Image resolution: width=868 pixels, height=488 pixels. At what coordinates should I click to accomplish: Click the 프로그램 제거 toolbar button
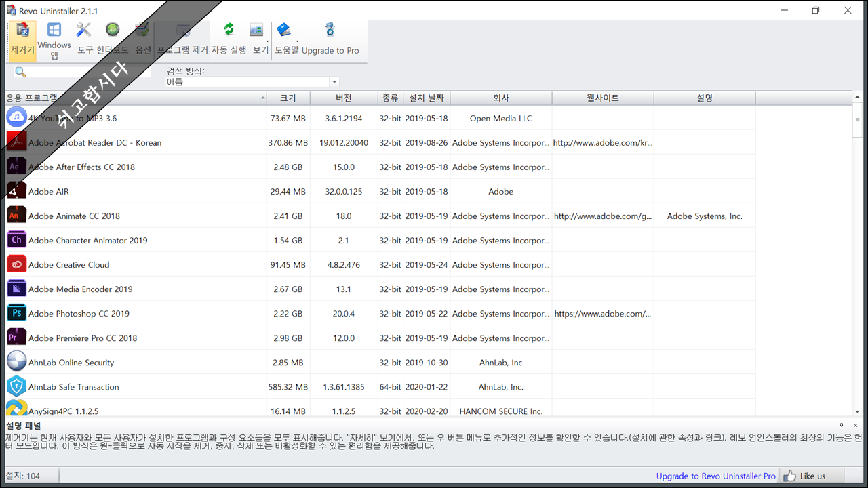[182, 41]
